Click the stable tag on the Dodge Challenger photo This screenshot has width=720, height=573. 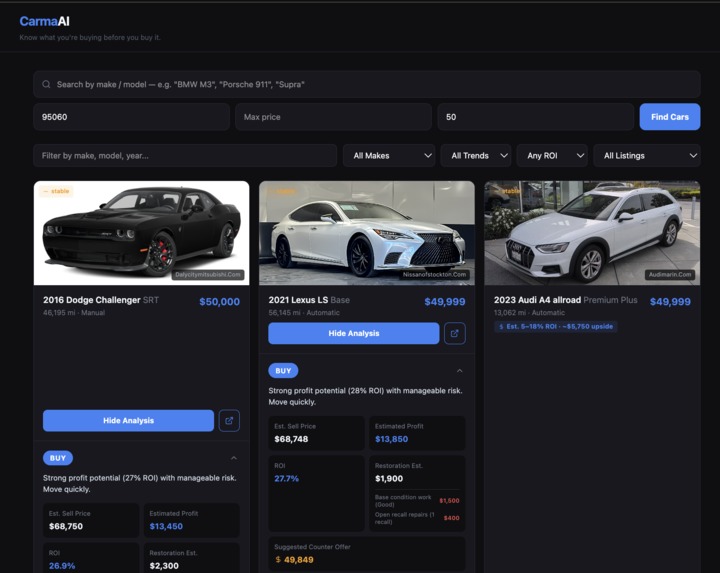pyautogui.click(x=56, y=191)
